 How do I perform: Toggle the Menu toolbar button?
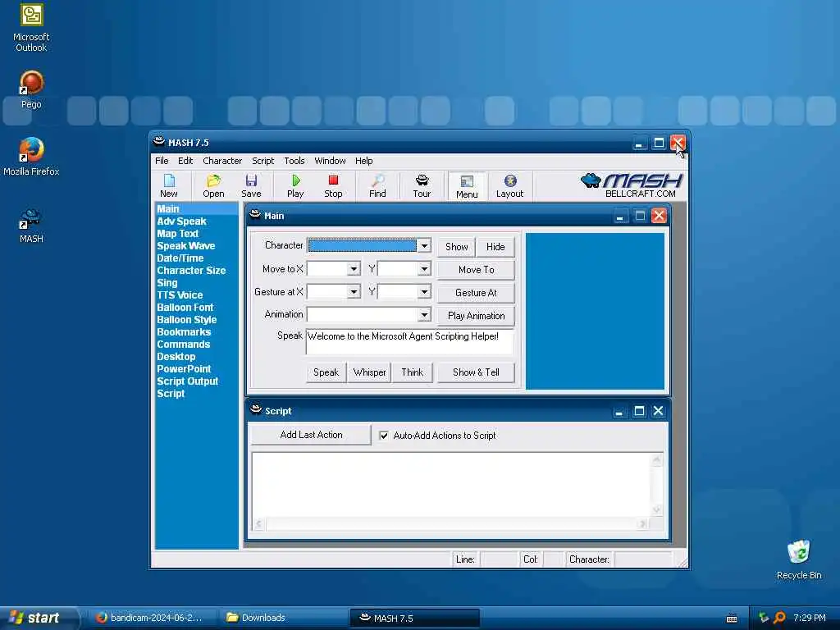[467, 186]
